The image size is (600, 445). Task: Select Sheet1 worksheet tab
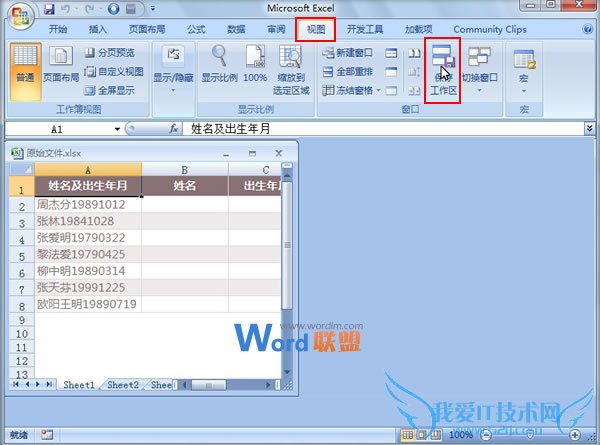pyautogui.click(x=79, y=385)
